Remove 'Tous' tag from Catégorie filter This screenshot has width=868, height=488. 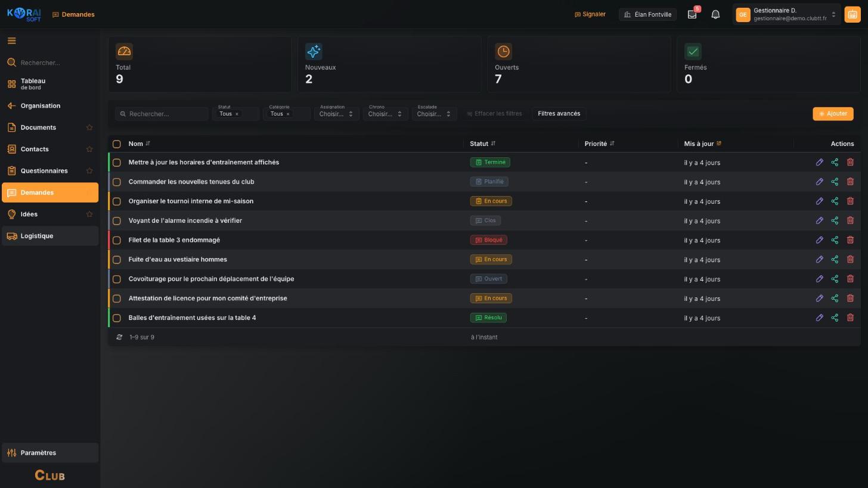tap(288, 114)
